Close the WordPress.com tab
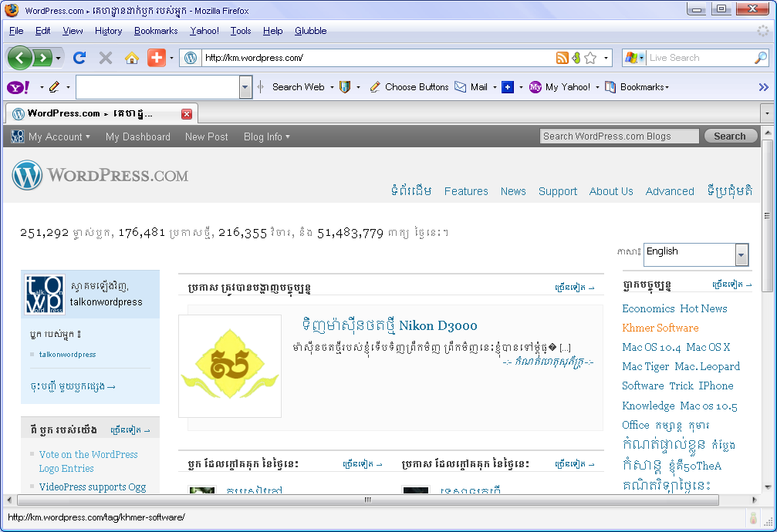The height and width of the screenshot is (532, 777). (x=187, y=114)
